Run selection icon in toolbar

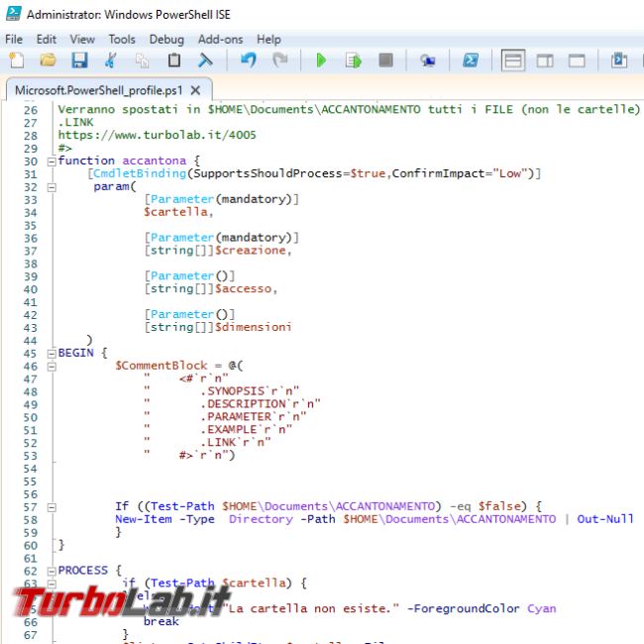354,60
